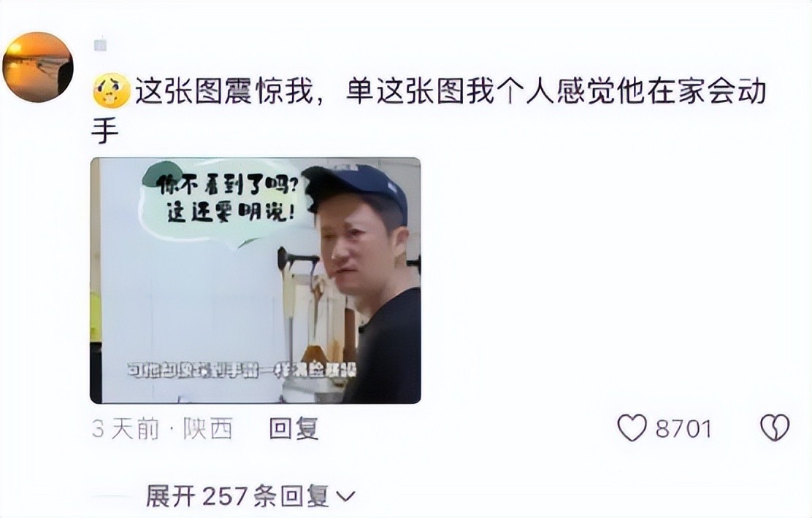Tap the broken heart dislike icon

pyautogui.click(x=775, y=428)
